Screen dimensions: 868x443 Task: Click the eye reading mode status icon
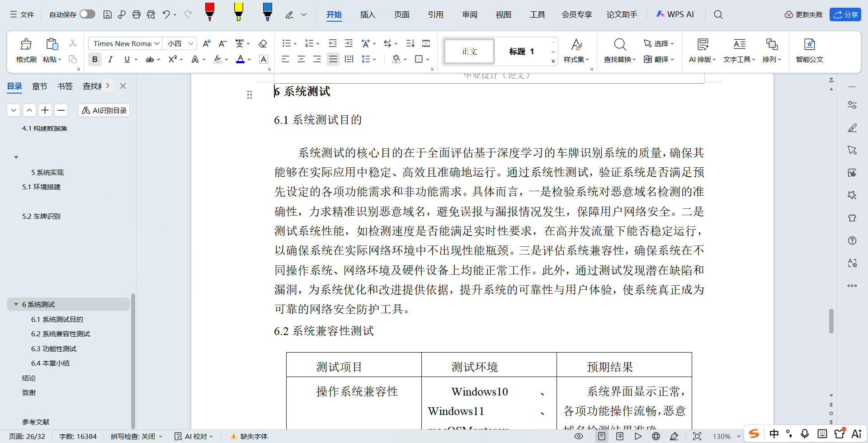click(578, 436)
